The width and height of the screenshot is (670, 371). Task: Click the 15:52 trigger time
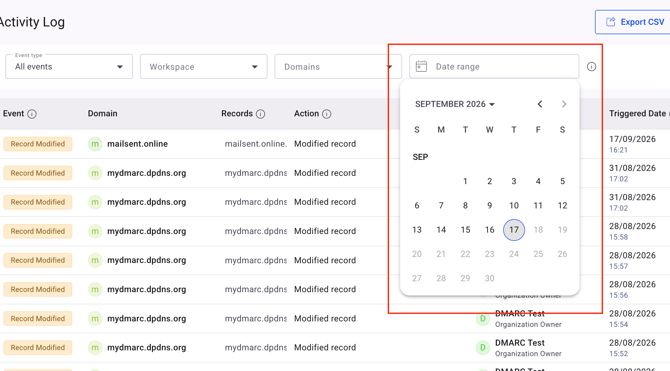tap(618, 353)
